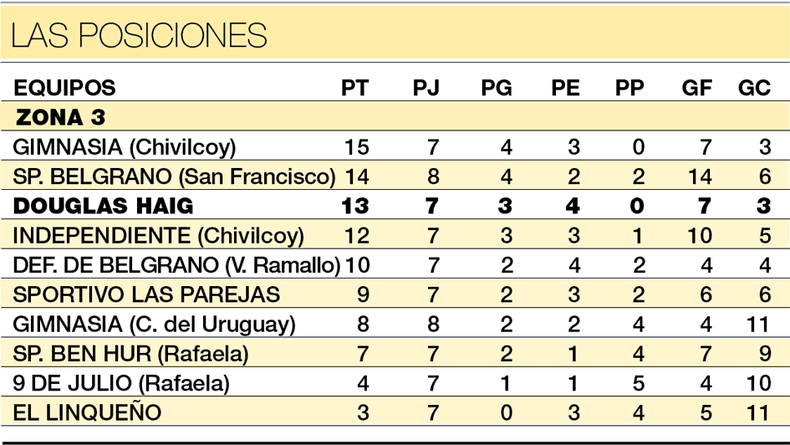Select SP. BEN HUR (Rafaela) row

[x=395, y=353]
